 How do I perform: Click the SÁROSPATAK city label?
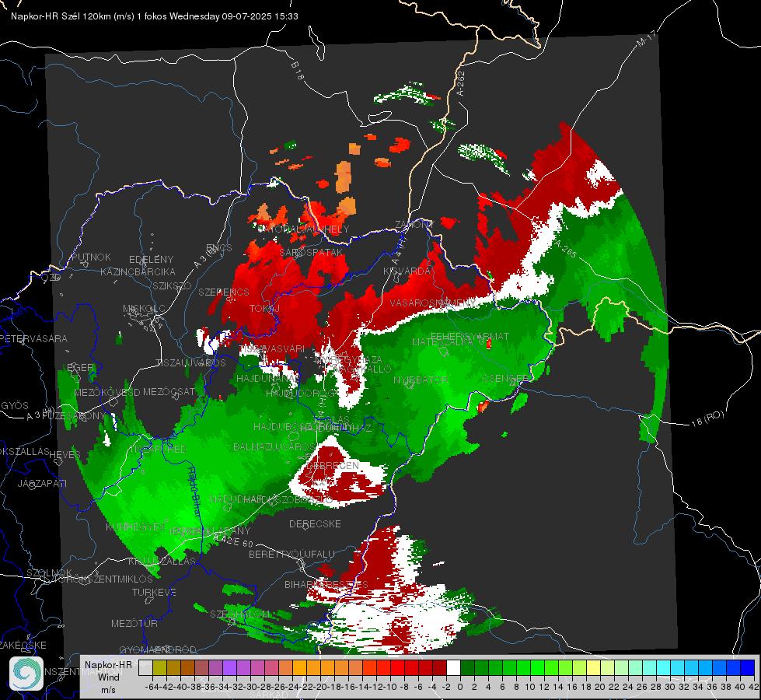pyautogui.click(x=311, y=253)
